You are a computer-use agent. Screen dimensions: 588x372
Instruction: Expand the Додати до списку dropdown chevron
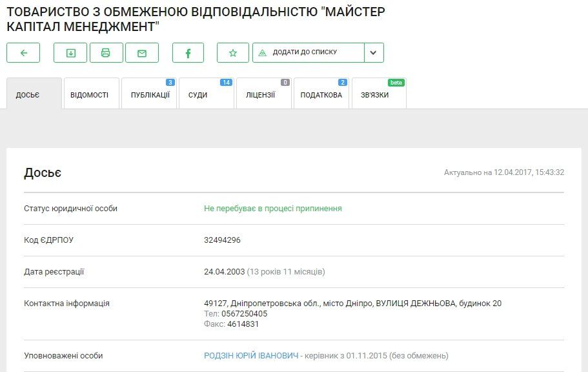(x=373, y=52)
